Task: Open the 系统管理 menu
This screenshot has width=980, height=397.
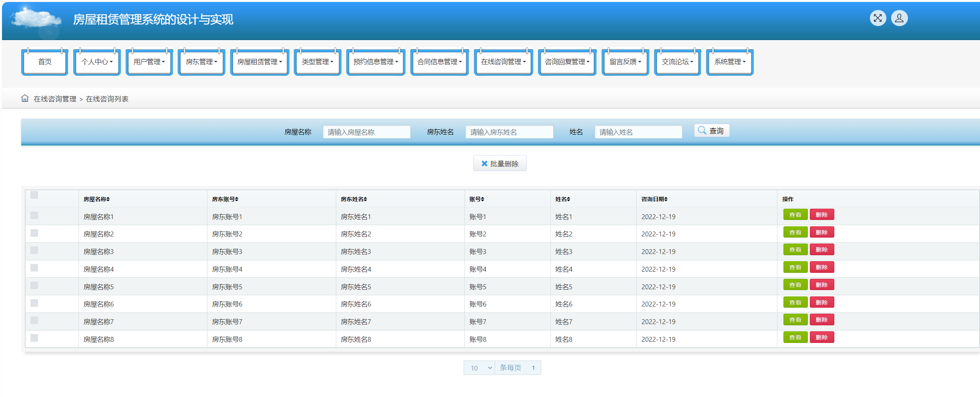Action: tap(730, 62)
